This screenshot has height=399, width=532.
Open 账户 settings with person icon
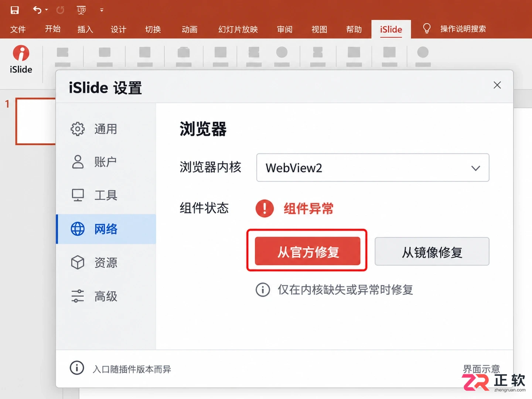[106, 162]
